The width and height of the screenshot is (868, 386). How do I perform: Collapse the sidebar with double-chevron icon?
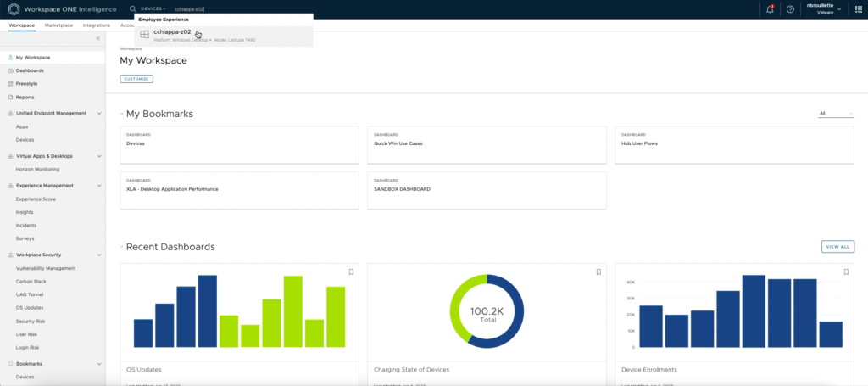tap(97, 38)
